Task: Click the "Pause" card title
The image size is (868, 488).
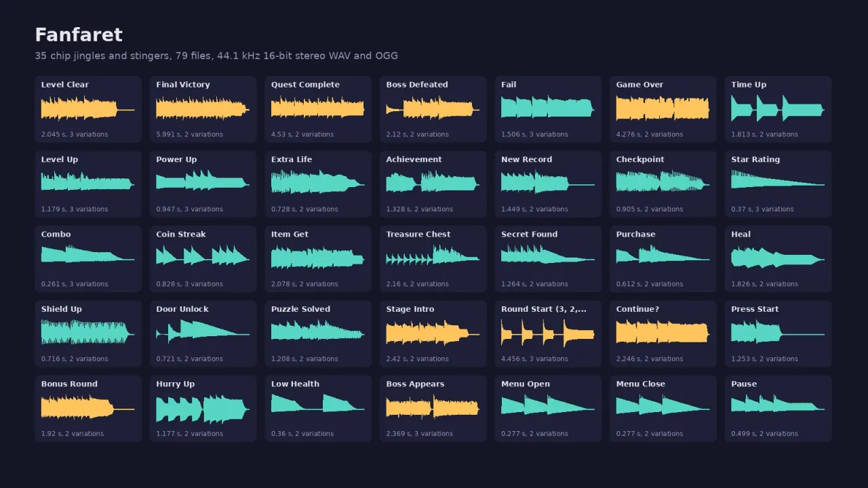Action: [744, 384]
